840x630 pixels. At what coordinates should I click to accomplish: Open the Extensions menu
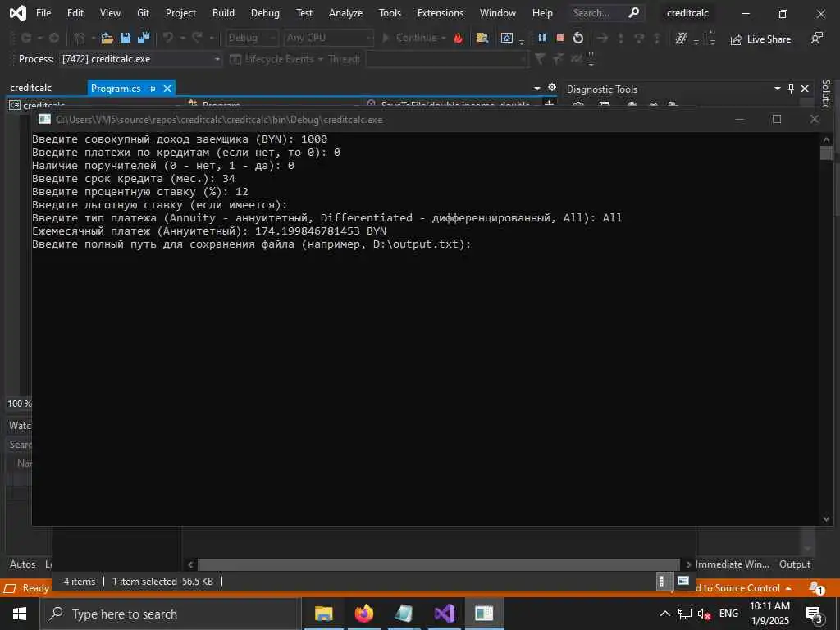tap(441, 13)
